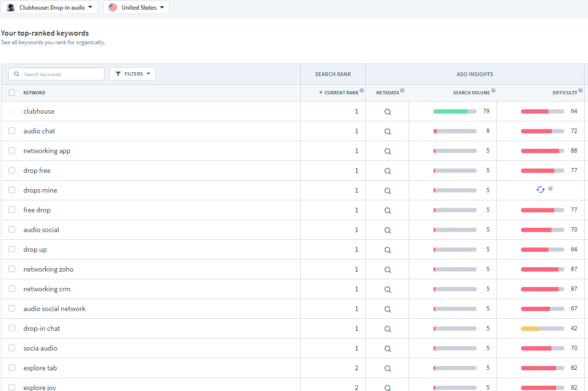The width and height of the screenshot is (588, 391).
Task: Toggle the select-all keywords checkbox
Action: click(12, 93)
